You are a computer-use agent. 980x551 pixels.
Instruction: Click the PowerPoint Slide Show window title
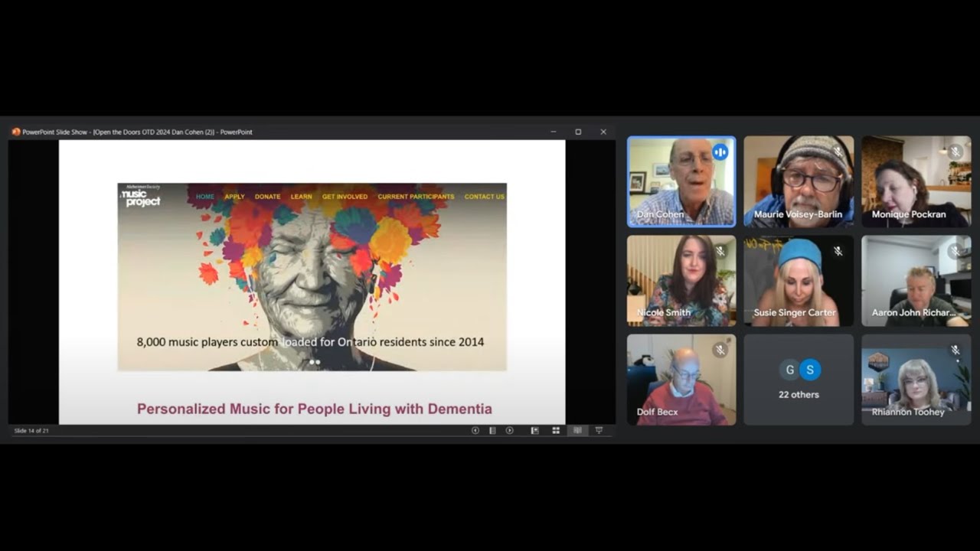point(137,132)
